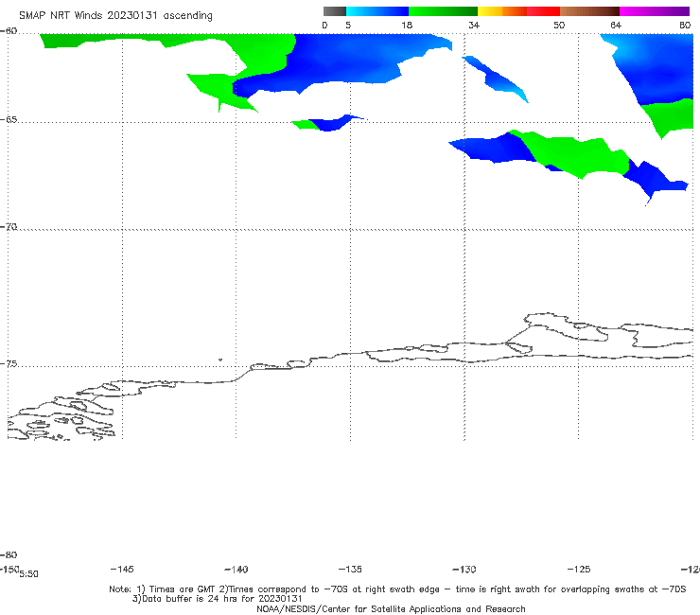Image resolution: width=700 pixels, height=615 pixels.
Task: Click the color bar label '34'
Action: coord(474,25)
